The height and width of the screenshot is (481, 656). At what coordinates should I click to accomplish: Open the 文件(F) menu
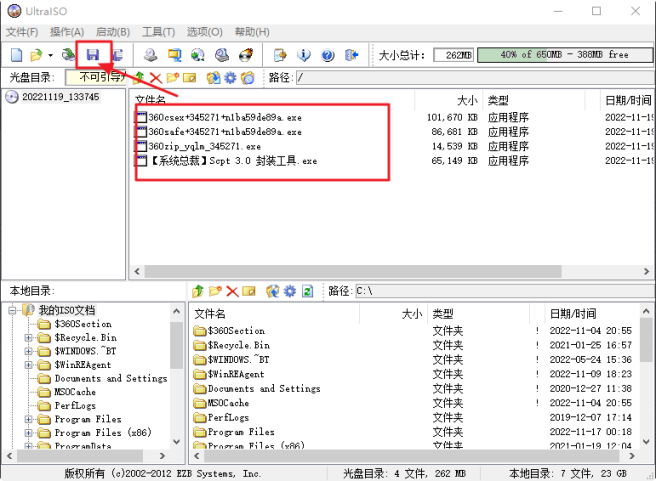[x=22, y=32]
